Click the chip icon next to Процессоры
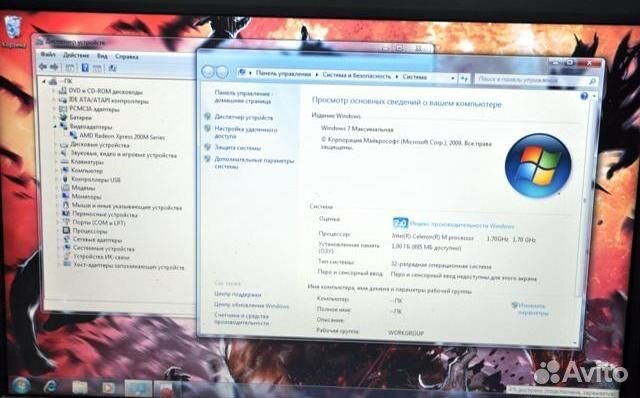Image resolution: width=640 pixels, height=398 pixels. (66, 231)
